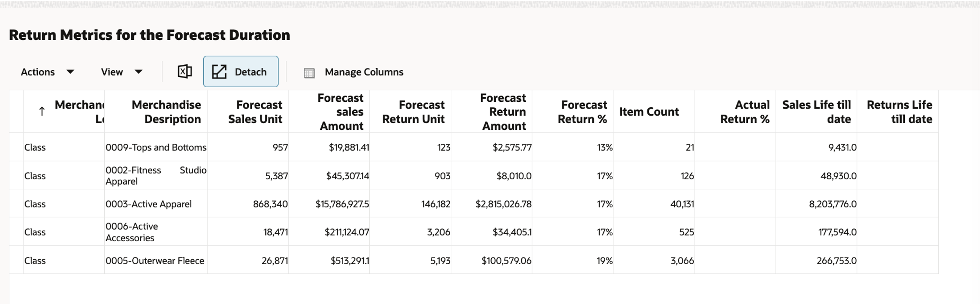Select the 0003-Active Apparel row
This screenshot has width=980, height=304.
(474, 203)
